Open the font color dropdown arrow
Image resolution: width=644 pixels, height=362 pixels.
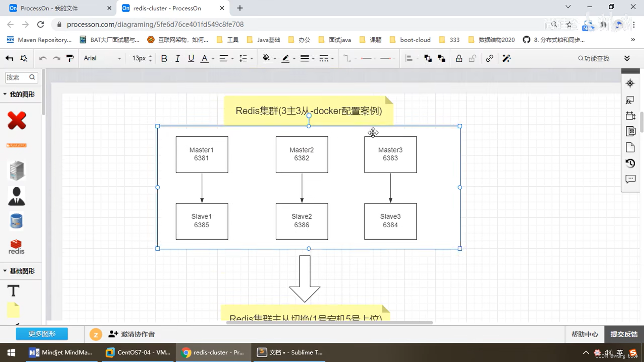(212, 58)
